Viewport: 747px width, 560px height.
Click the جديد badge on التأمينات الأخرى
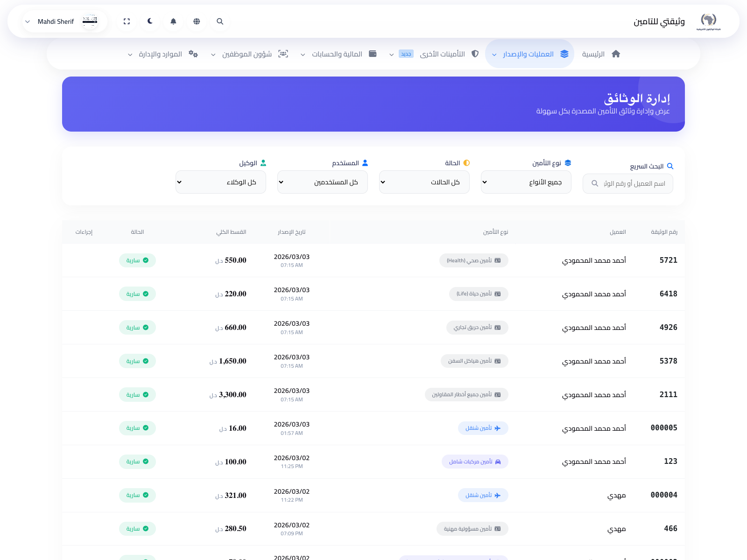coord(405,53)
